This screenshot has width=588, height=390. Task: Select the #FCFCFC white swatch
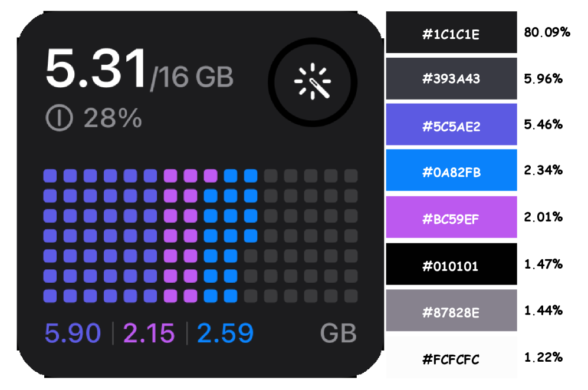pos(451,357)
